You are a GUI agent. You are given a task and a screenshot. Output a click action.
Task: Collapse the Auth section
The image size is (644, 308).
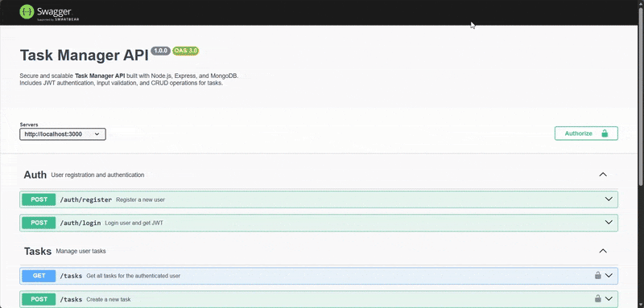click(602, 175)
